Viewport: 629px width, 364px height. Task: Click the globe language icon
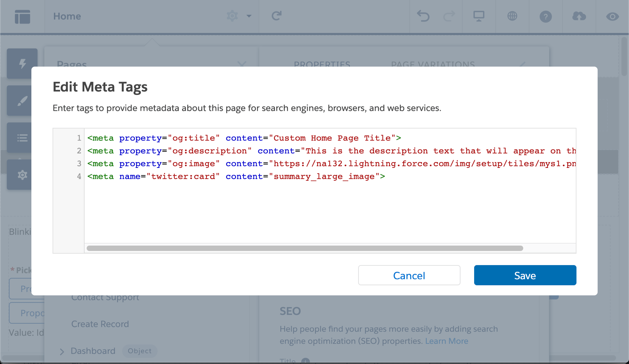pyautogui.click(x=512, y=16)
